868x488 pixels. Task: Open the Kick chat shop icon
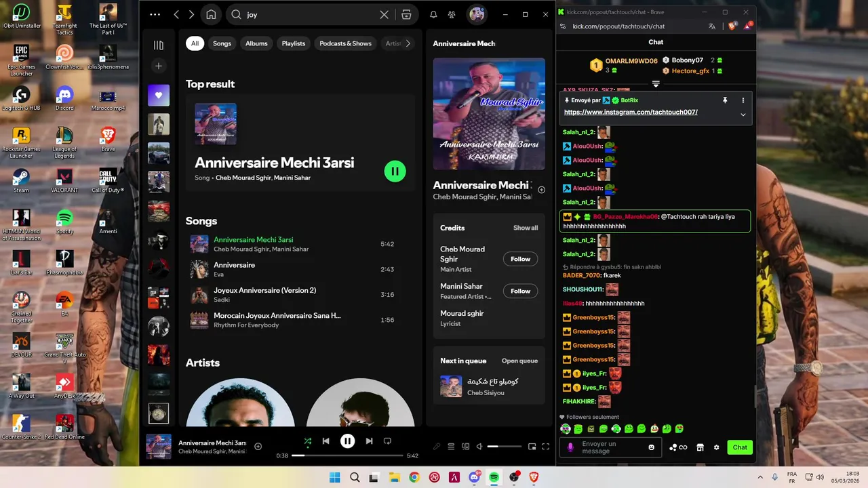click(x=700, y=447)
